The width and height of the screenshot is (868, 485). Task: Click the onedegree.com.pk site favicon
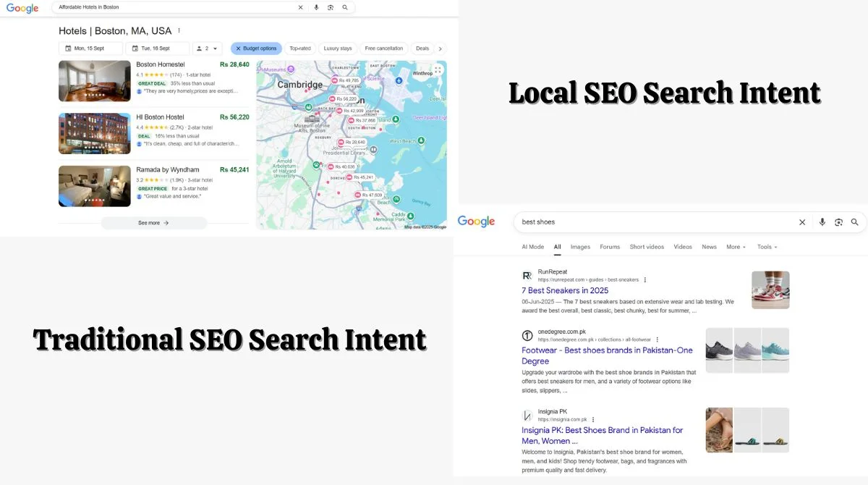(527, 336)
